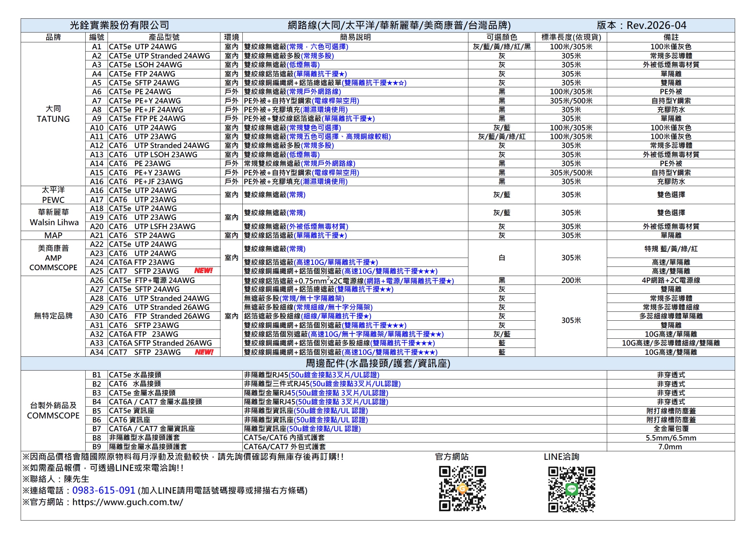Viewport: 756px width, 533px height.
Task: Click the orange G logo inside website QR
Action: coord(462,488)
